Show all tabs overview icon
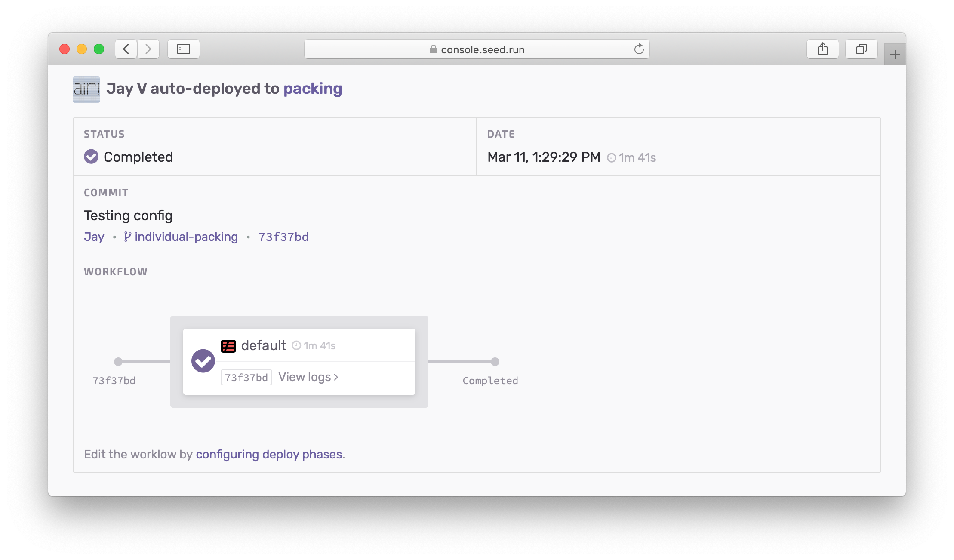Screen dimensions: 954x560 click(x=861, y=49)
